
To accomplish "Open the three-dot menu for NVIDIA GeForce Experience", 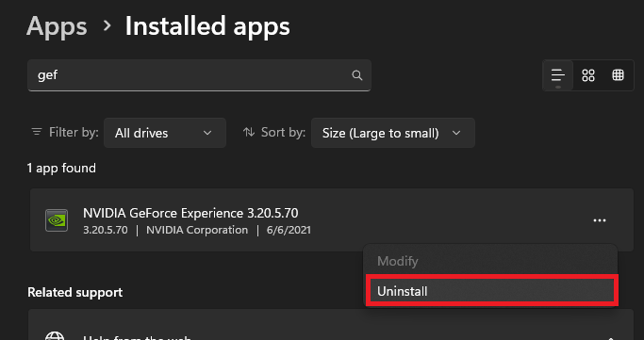I will pos(600,220).
